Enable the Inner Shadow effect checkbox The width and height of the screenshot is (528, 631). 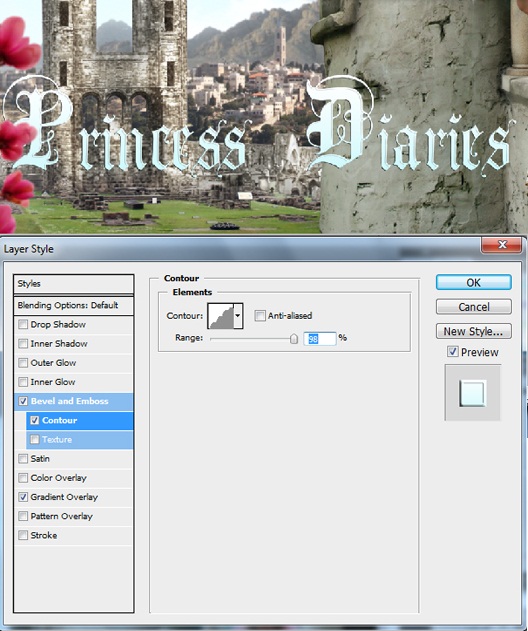(x=23, y=343)
